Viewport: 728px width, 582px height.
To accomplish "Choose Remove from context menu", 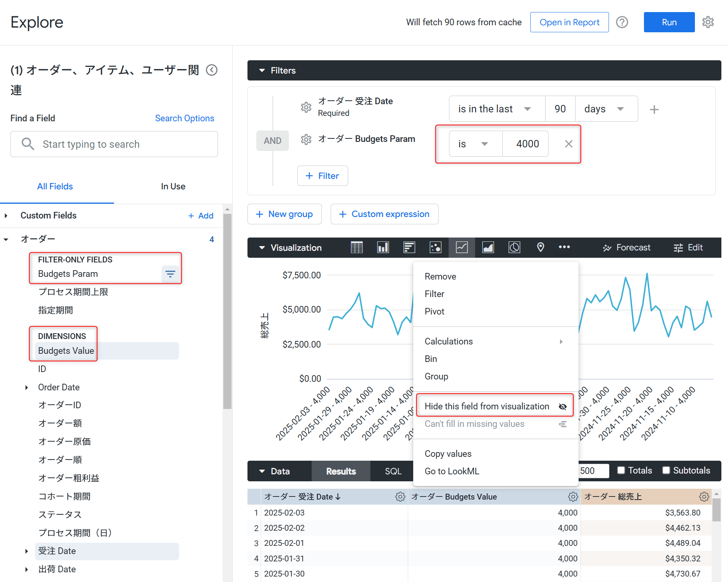I will [495, 276].
